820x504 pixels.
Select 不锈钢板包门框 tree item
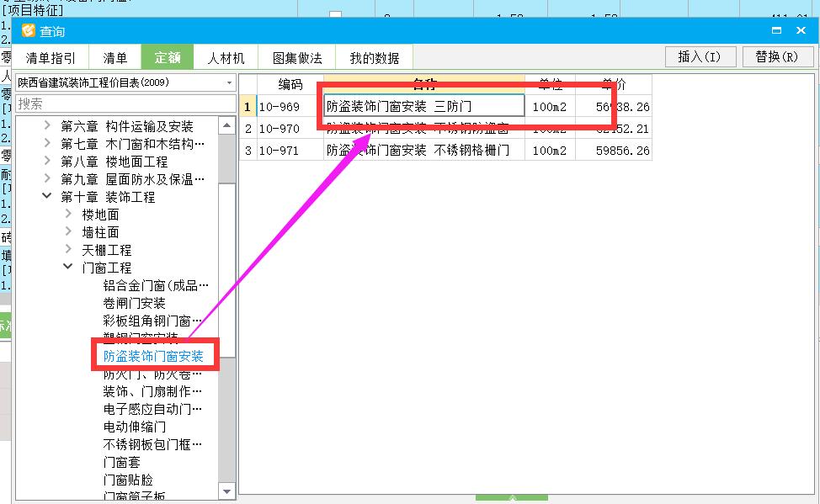152,444
